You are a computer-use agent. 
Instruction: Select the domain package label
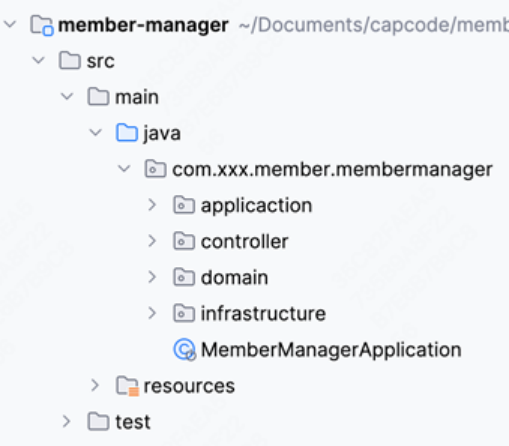click(235, 277)
